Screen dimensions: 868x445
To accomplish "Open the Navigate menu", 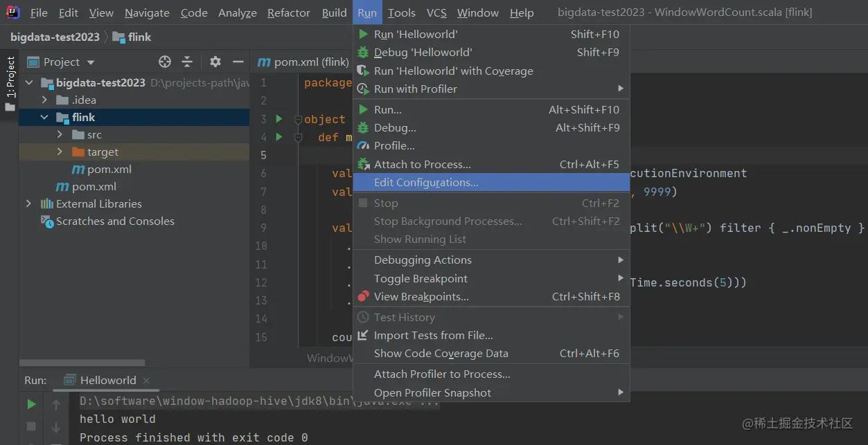I will [147, 12].
